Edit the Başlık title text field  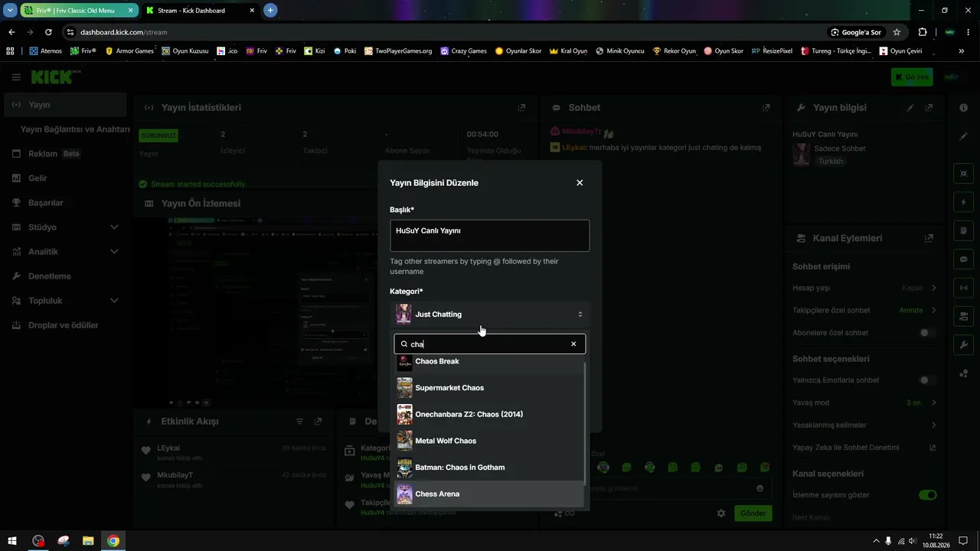click(x=489, y=236)
